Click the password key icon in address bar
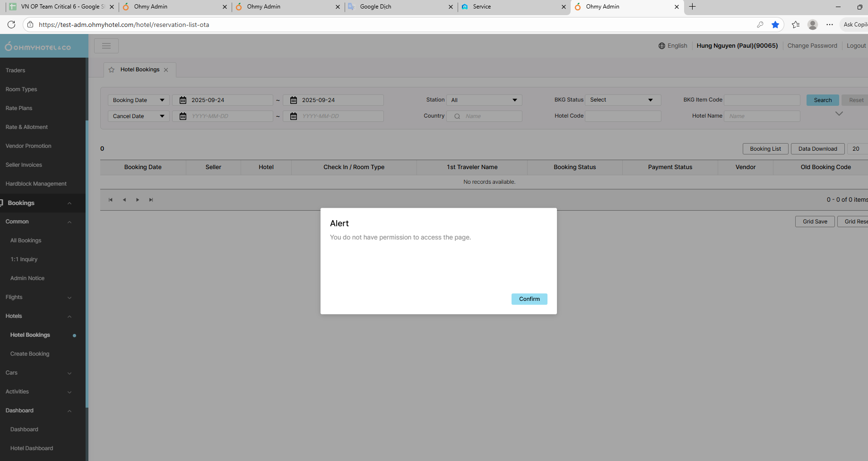This screenshot has height=461, width=868. click(760, 25)
